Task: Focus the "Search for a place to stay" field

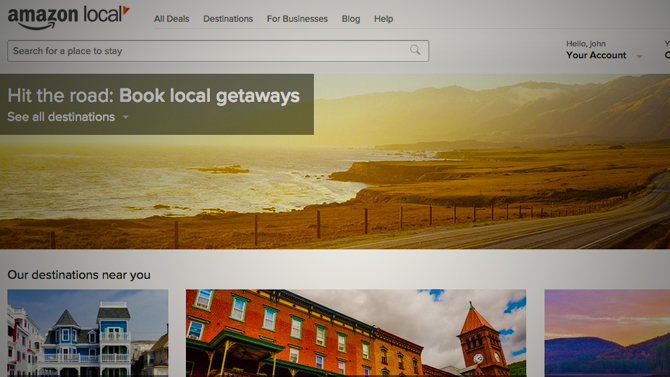Action: pos(218,51)
